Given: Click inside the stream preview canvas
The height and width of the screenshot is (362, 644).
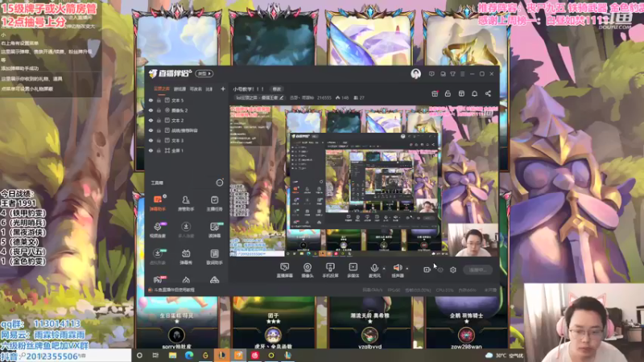Looking at the screenshot, I should (364, 180).
